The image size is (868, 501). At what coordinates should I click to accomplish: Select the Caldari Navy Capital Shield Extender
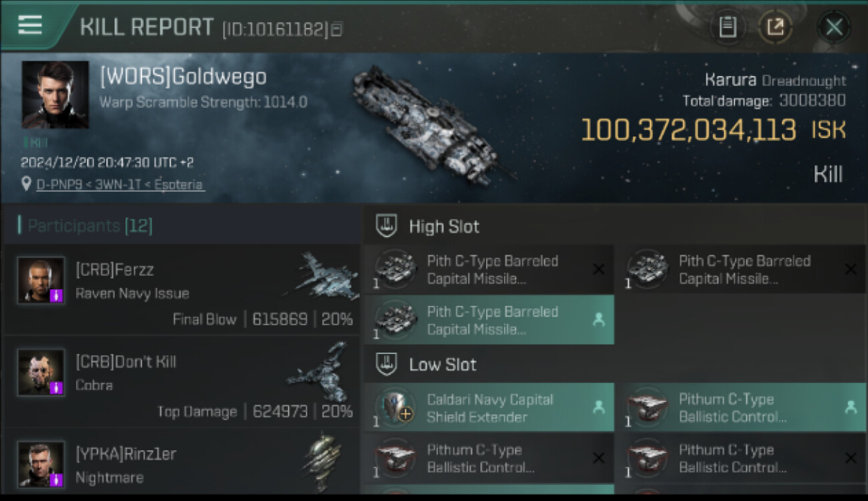[x=489, y=407]
